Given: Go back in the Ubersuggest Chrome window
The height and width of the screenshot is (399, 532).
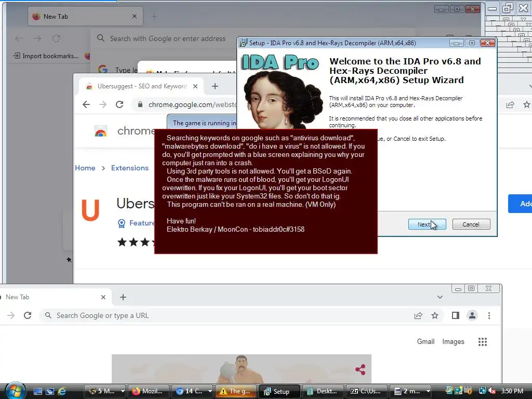Looking at the screenshot, I should (86, 104).
